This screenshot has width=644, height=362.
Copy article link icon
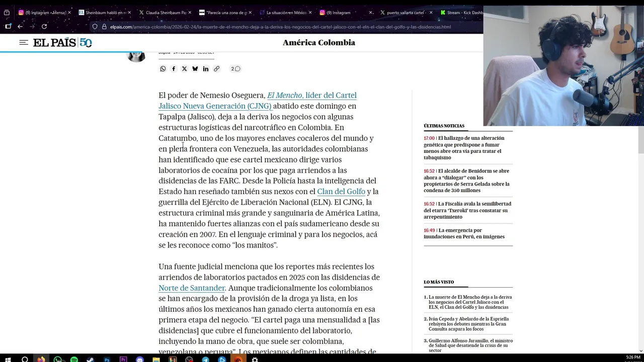[x=216, y=69]
